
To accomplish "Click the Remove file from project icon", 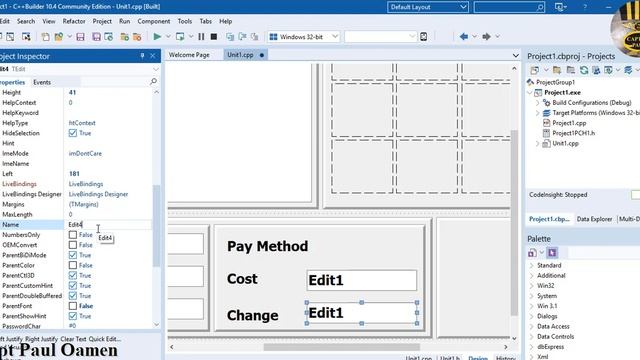I will 137,37.
